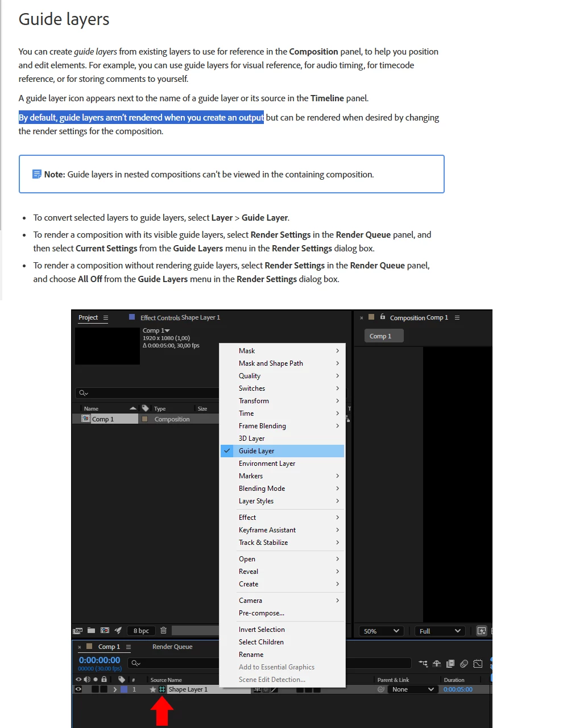
Task: Click the Project panel tab
Action: [x=88, y=317]
